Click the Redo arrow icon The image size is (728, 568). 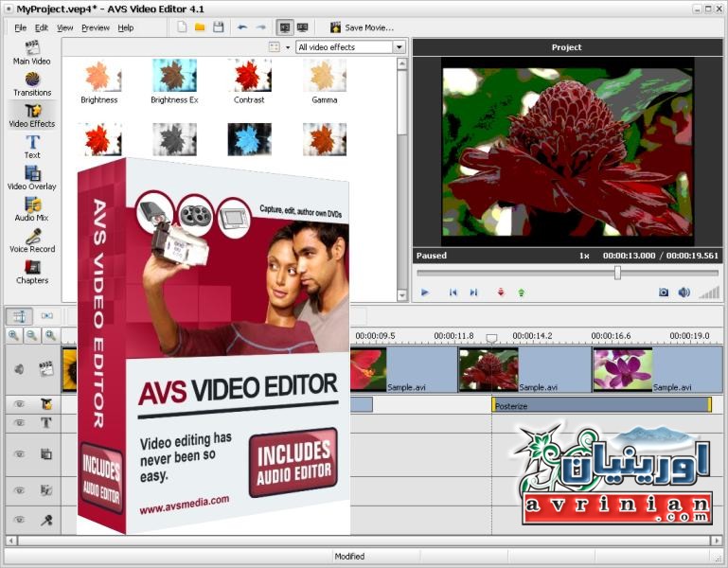(x=261, y=27)
